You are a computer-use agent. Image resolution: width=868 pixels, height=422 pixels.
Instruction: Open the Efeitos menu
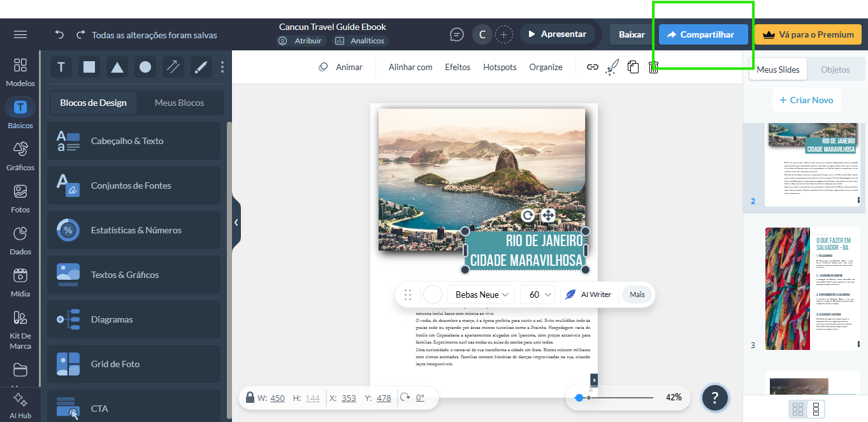click(x=458, y=67)
